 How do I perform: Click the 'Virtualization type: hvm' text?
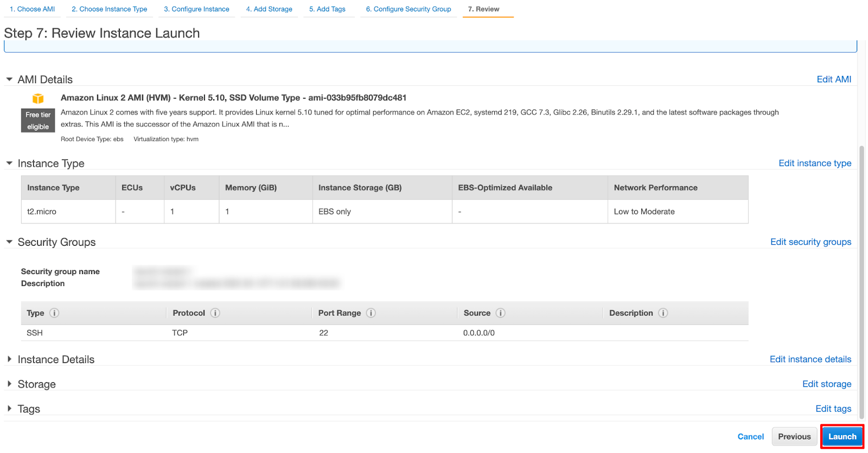166,139
